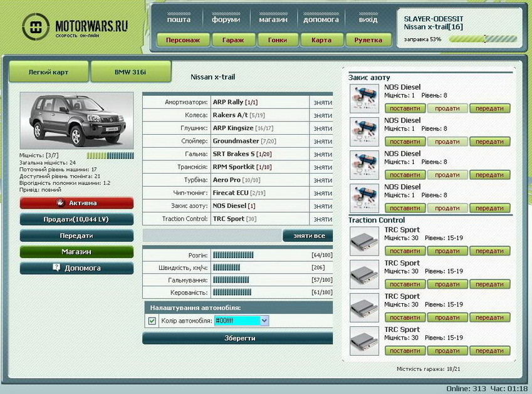This screenshot has height=394, width=532.
Task: Transfer the second TRC Sport (передати)
Action: (x=489, y=284)
